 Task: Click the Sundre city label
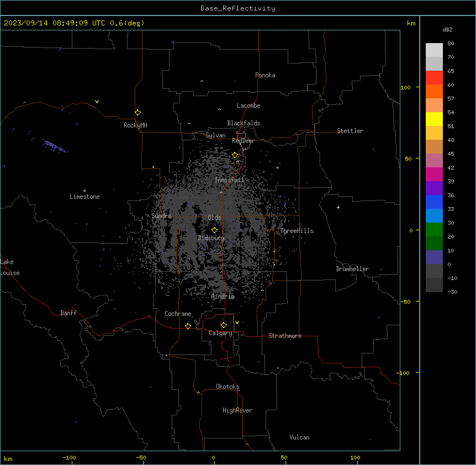(x=161, y=216)
